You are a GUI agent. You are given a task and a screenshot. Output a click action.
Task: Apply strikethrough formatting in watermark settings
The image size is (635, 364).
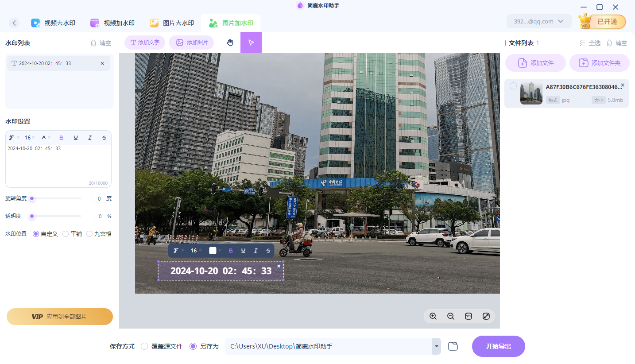point(104,137)
